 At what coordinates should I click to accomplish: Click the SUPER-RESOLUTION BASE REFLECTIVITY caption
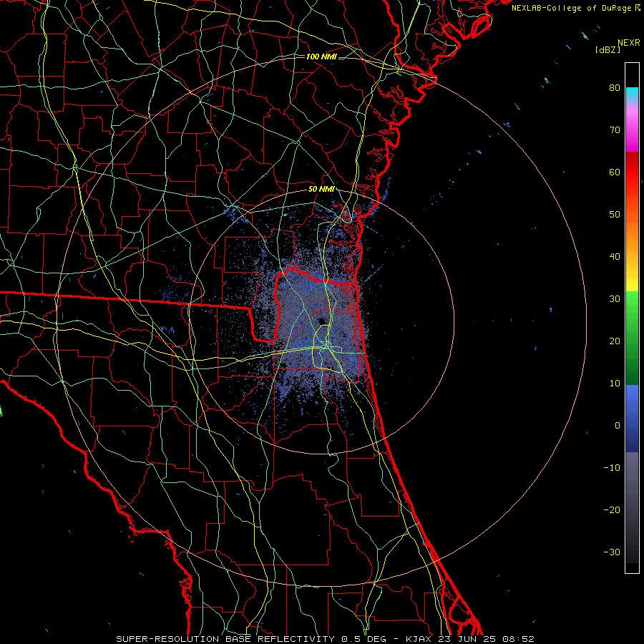click(225, 639)
